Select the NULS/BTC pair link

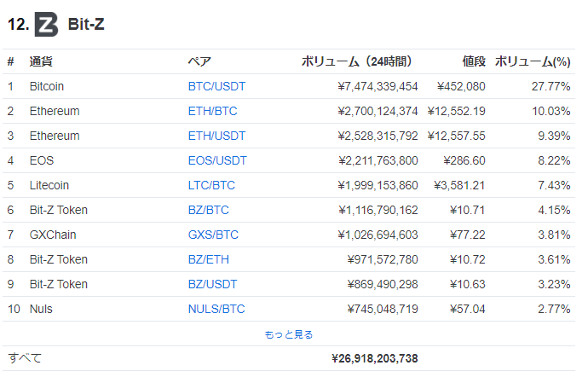pyautogui.click(x=216, y=309)
